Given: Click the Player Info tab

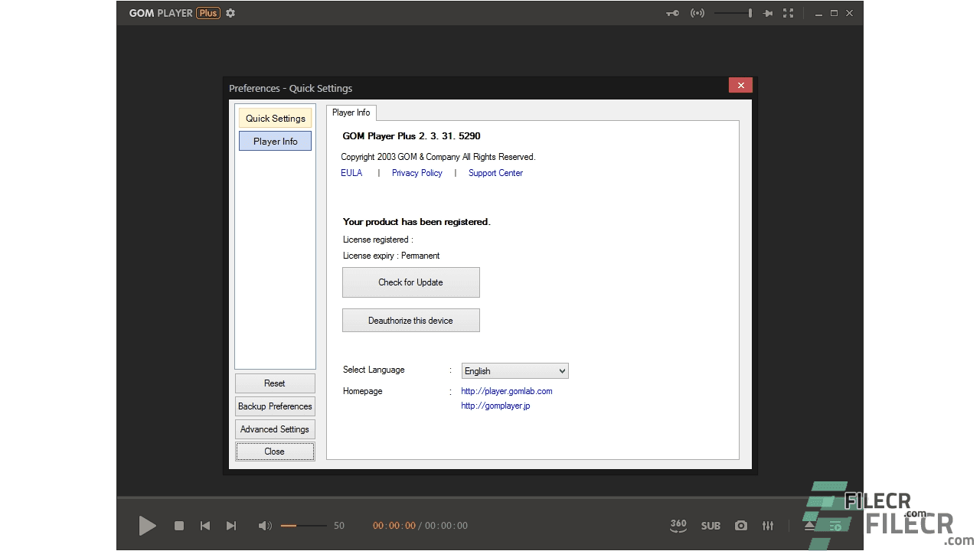Looking at the screenshot, I should (x=351, y=112).
